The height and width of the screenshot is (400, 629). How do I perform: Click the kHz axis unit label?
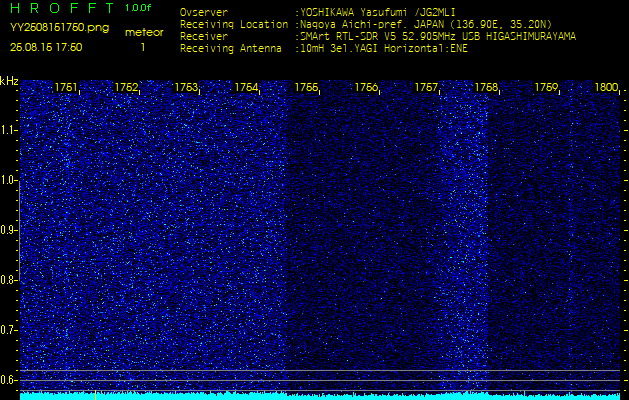click(9, 81)
